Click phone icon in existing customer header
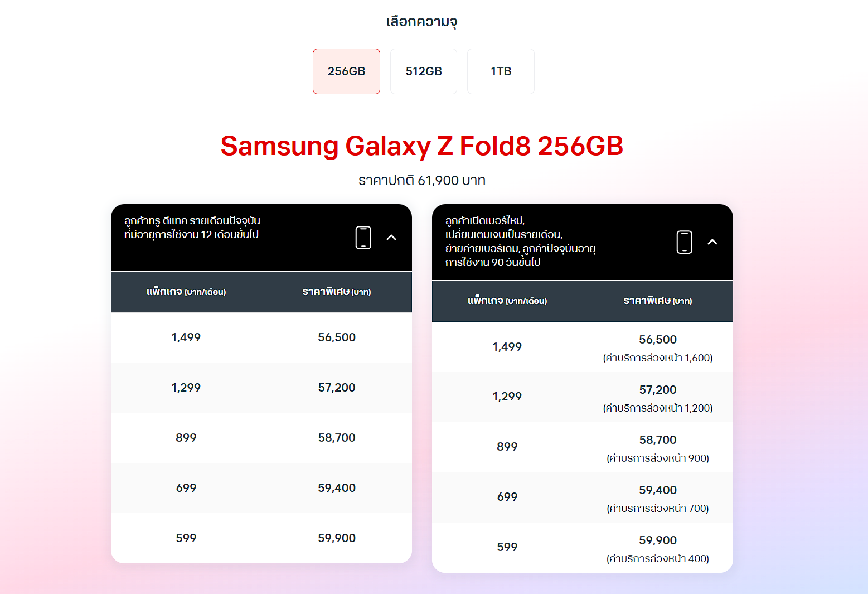Screen dimensions: 868x594 pos(363,238)
